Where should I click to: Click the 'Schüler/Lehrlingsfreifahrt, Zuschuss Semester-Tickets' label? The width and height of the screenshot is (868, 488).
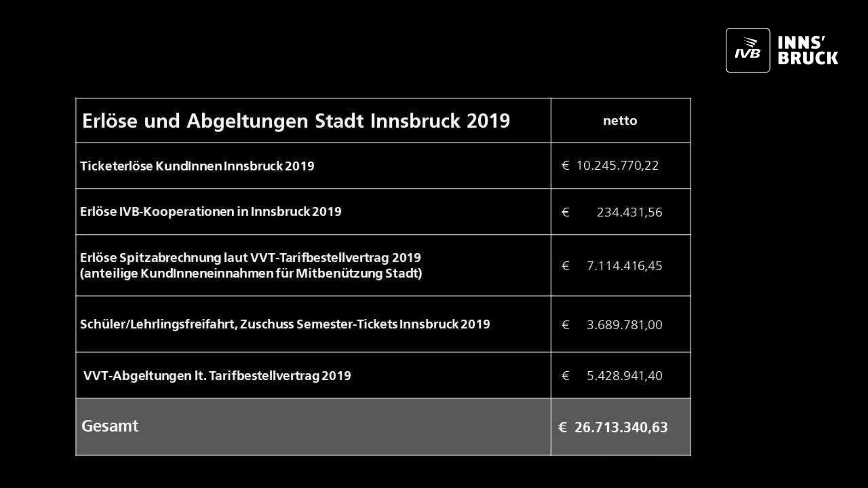(x=285, y=324)
